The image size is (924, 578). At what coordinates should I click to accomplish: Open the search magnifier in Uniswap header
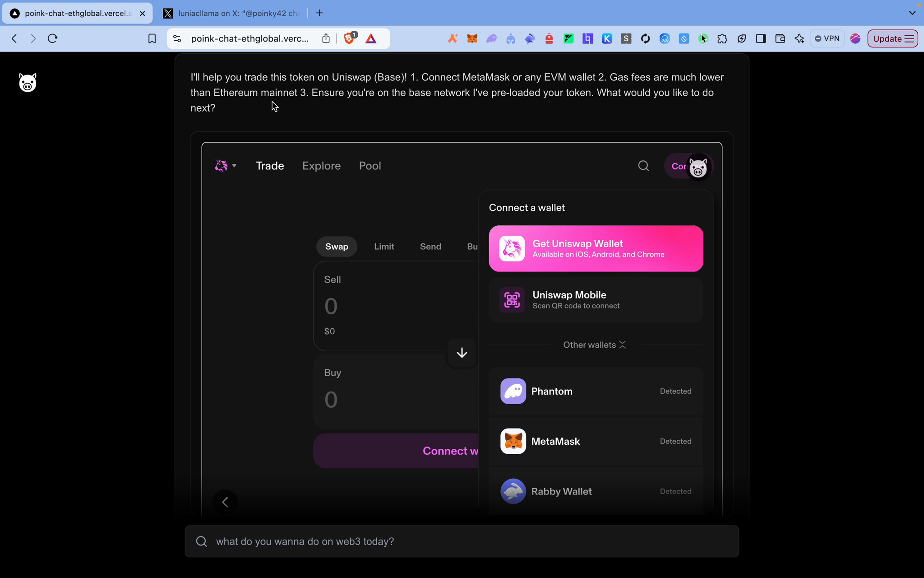click(x=643, y=166)
